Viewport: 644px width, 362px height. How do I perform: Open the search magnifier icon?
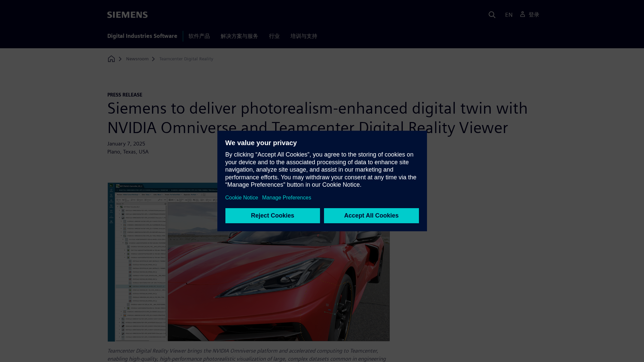click(492, 15)
